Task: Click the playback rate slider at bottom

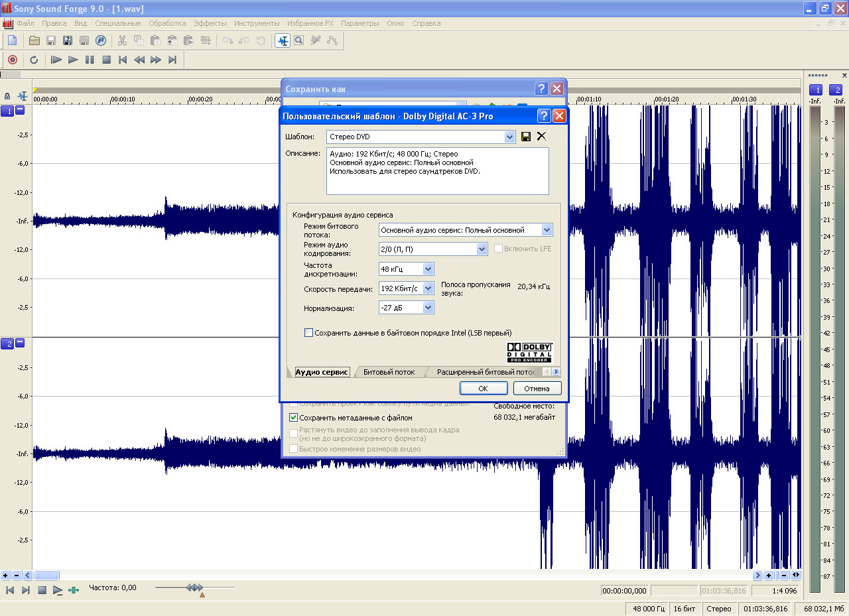Action: point(194,587)
